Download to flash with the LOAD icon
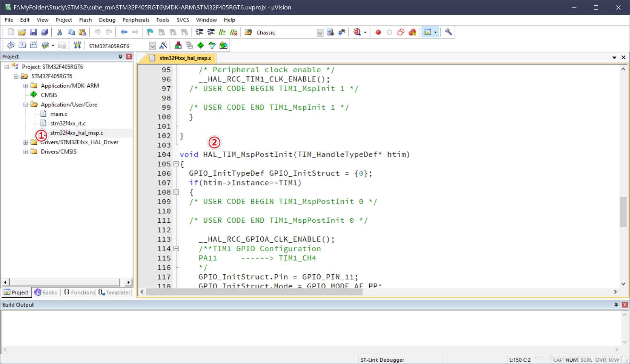 (x=77, y=46)
